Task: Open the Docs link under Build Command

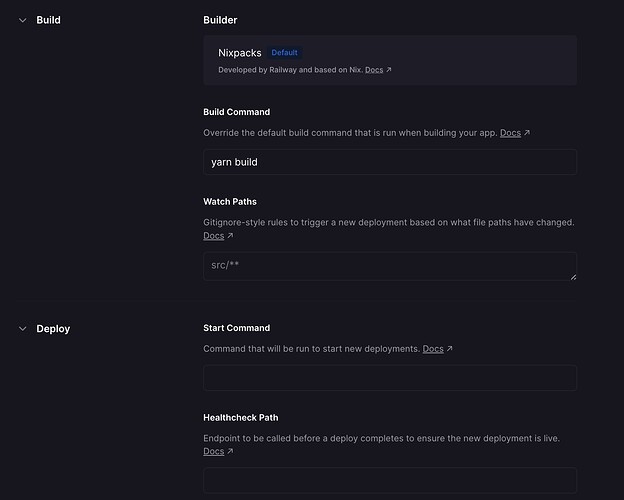Action: (x=510, y=133)
